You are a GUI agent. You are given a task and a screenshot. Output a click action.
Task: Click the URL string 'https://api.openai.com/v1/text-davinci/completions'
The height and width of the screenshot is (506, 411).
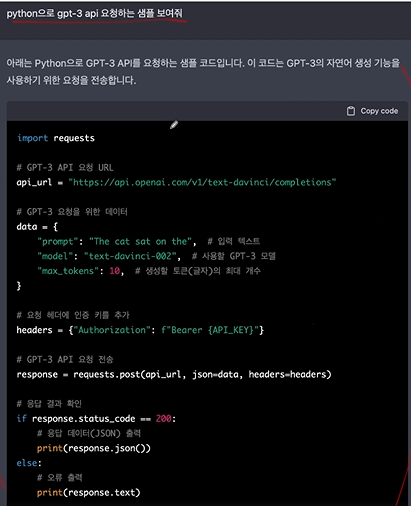point(202,182)
